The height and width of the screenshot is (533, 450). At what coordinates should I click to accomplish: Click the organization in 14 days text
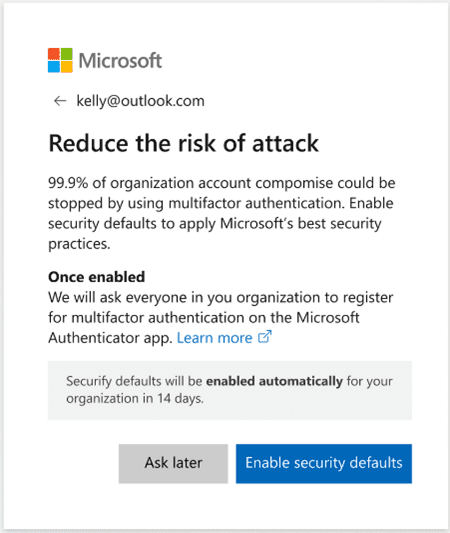[135, 398]
